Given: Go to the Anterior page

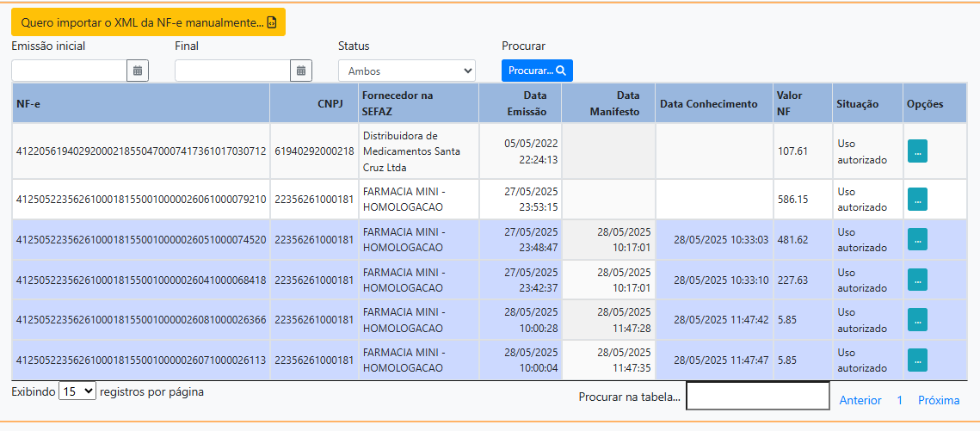Looking at the screenshot, I should click(x=860, y=400).
